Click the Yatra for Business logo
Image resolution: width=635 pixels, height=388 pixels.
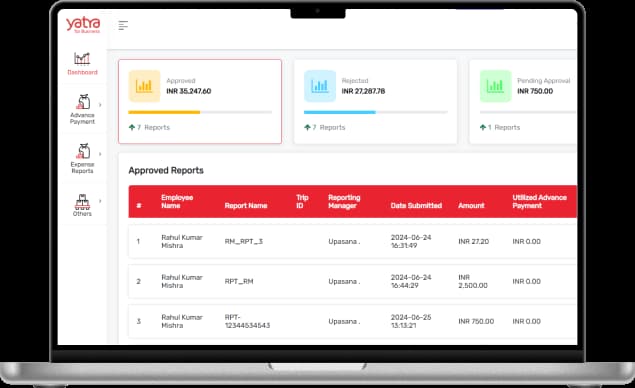[x=83, y=25]
